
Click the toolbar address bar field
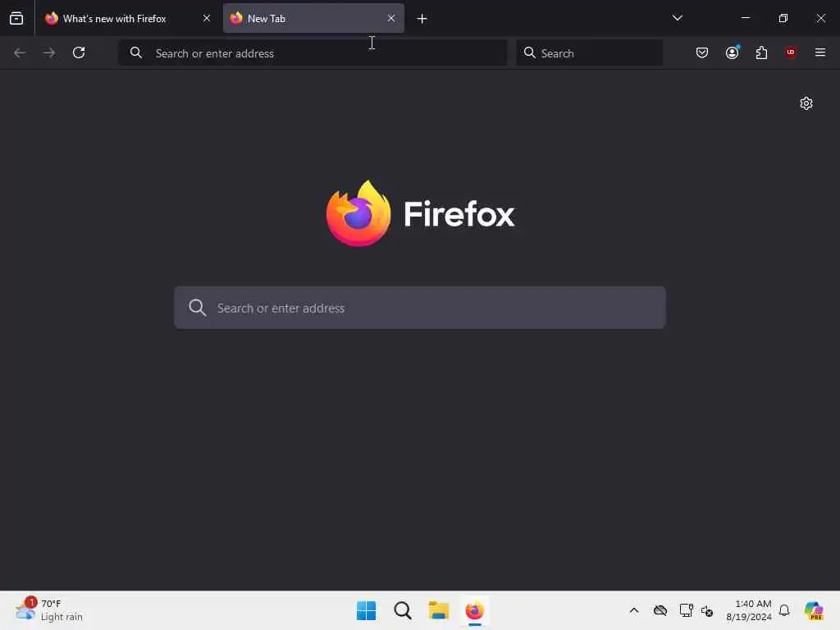coord(313,53)
